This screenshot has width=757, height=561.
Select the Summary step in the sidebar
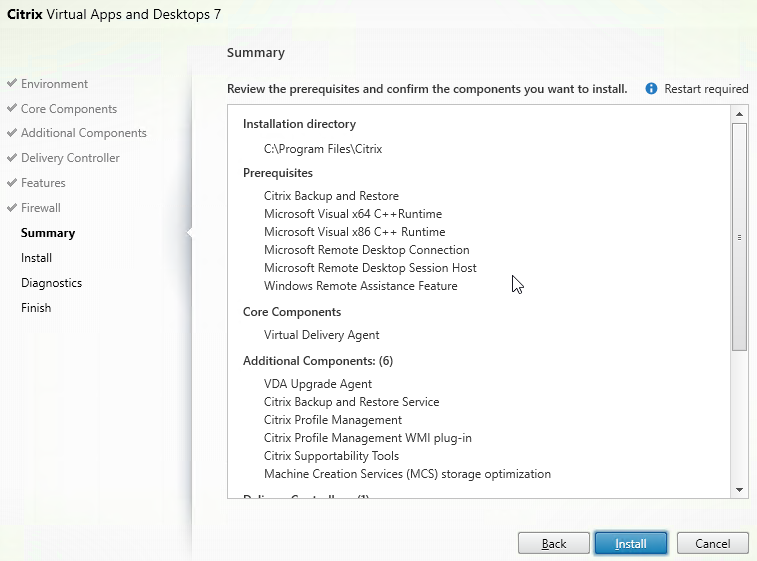click(48, 233)
